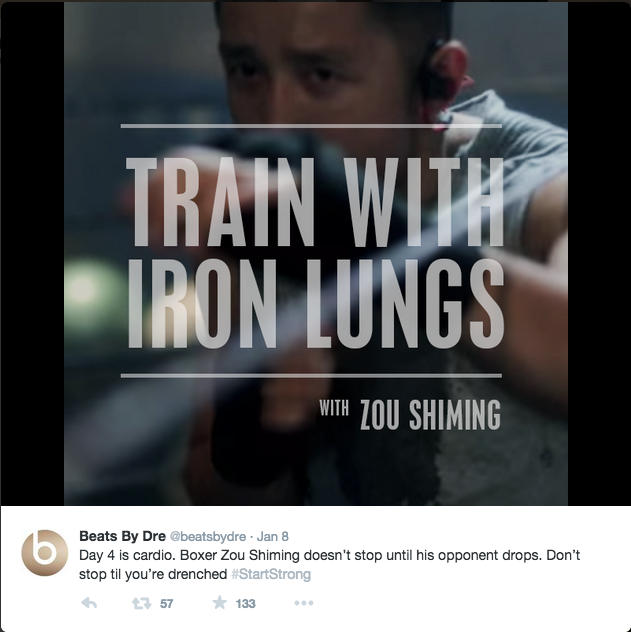Open the Jan 8 timestamp permalink
Screen dimensions: 631x632
(x=273, y=536)
